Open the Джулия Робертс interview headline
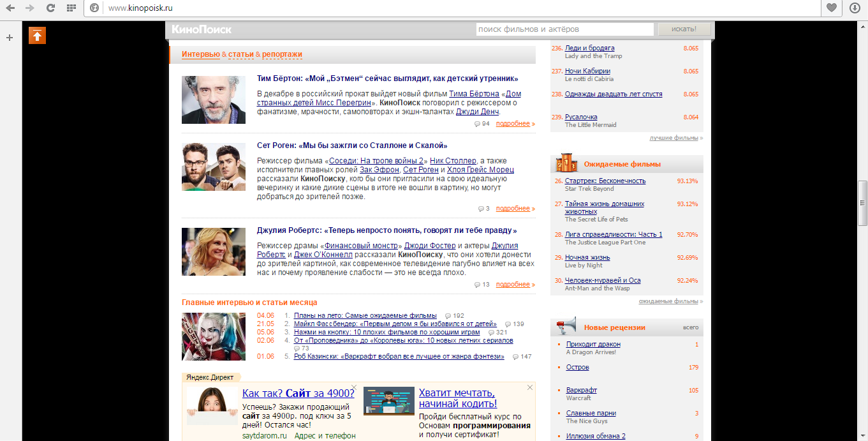Viewport: 868px width, 441px height. 386,230
